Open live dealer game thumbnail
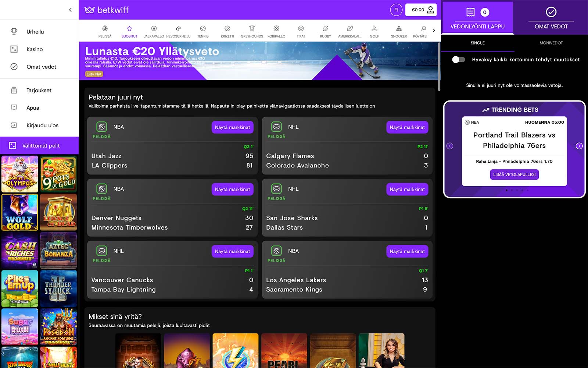This screenshot has width=588, height=368. 381,351
